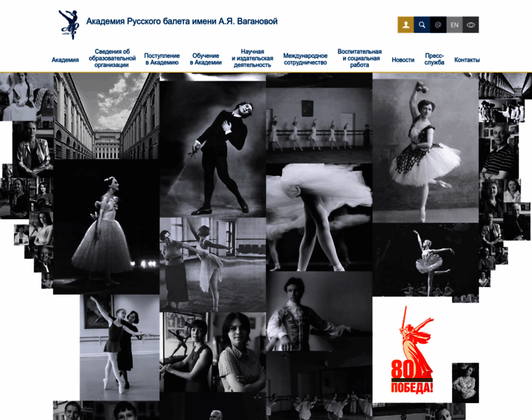Click the magnifier search icon
The width and height of the screenshot is (532, 420).
pos(421,24)
